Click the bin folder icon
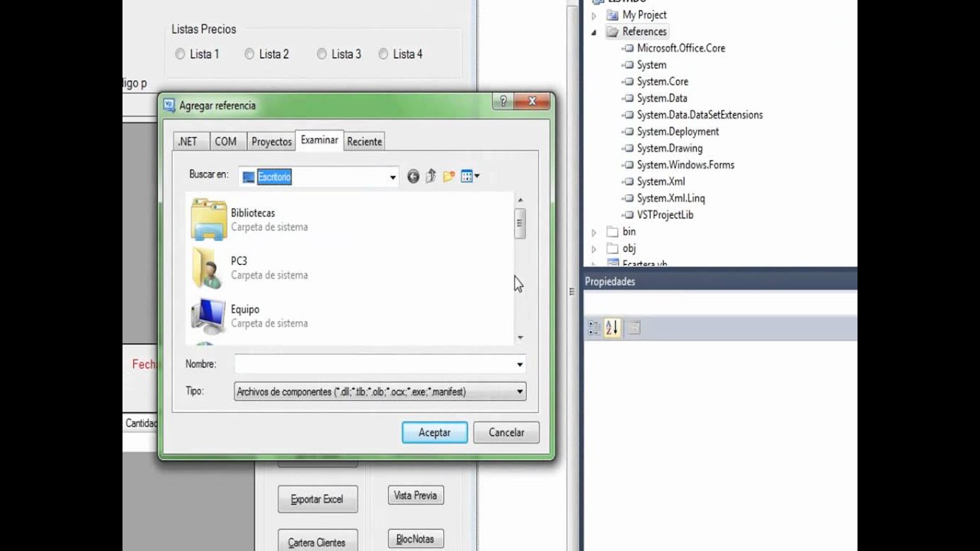 click(x=612, y=231)
